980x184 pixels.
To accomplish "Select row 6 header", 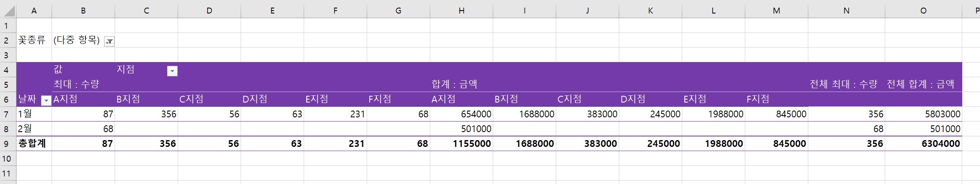I will coord(8,99).
